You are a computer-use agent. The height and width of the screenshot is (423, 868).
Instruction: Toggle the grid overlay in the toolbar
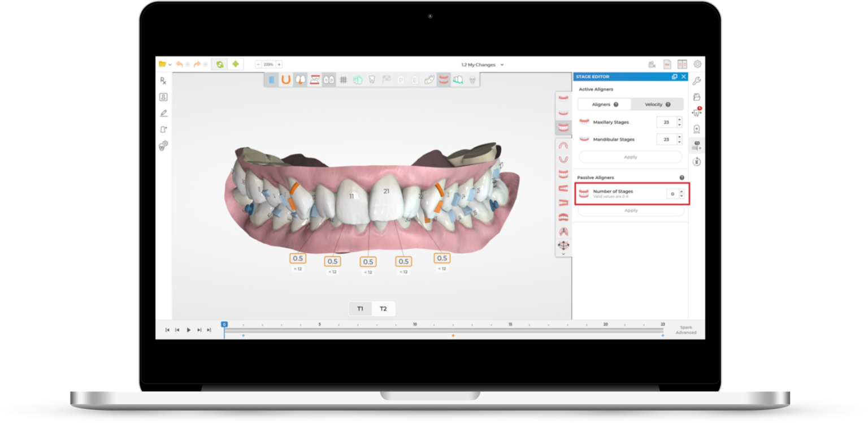[x=343, y=80]
